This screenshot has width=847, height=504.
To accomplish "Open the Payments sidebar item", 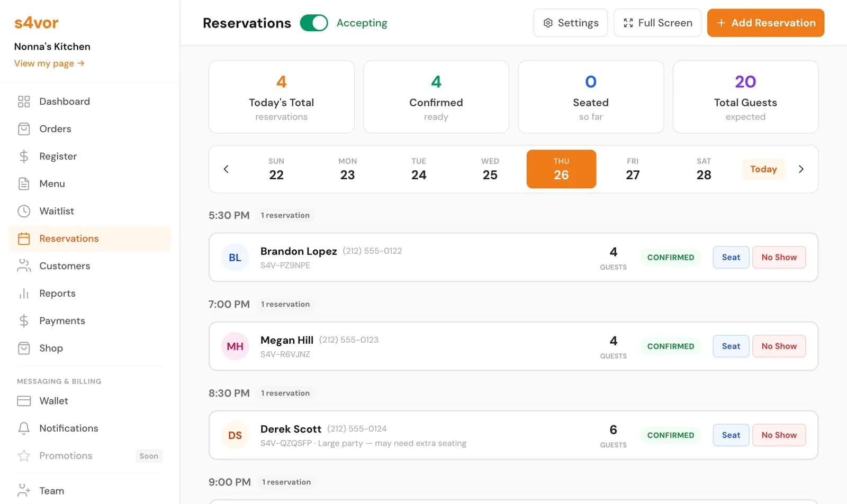I will pos(62,321).
